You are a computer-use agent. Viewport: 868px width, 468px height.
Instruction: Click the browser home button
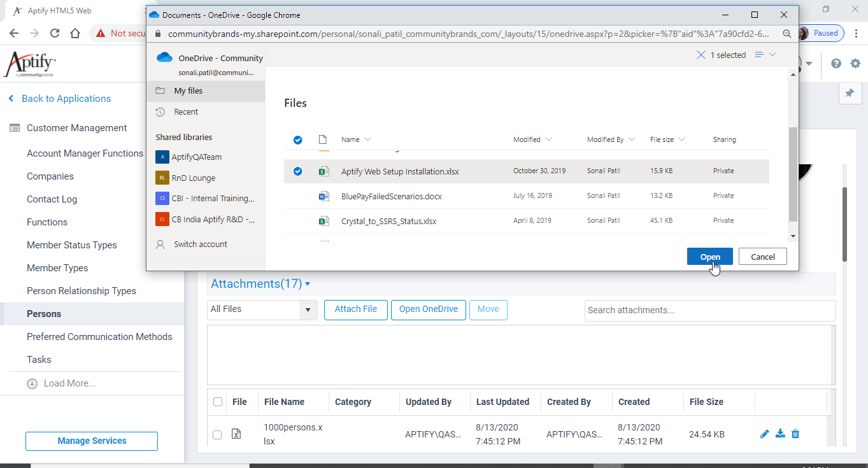pyautogui.click(x=75, y=33)
